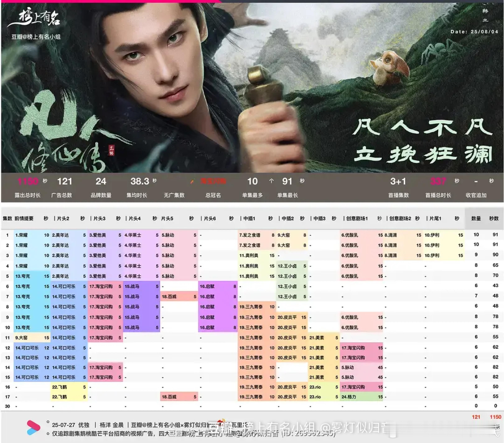Viewport: 504px width, 443px height.
Task: Select the 前情提要 column header
Action: pyautogui.click(x=24, y=218)
